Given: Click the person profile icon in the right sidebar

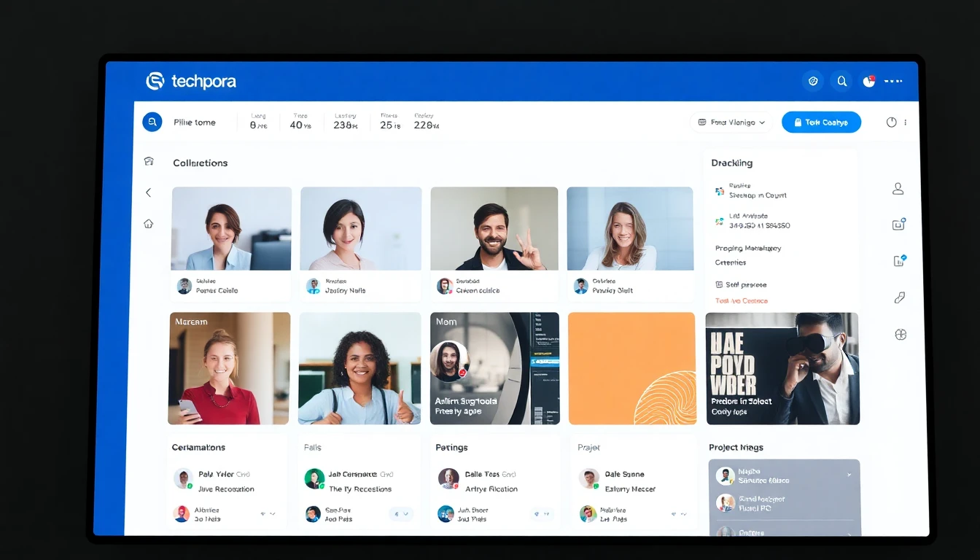Looking at the screenshot, I should click(x=898, y=188).
